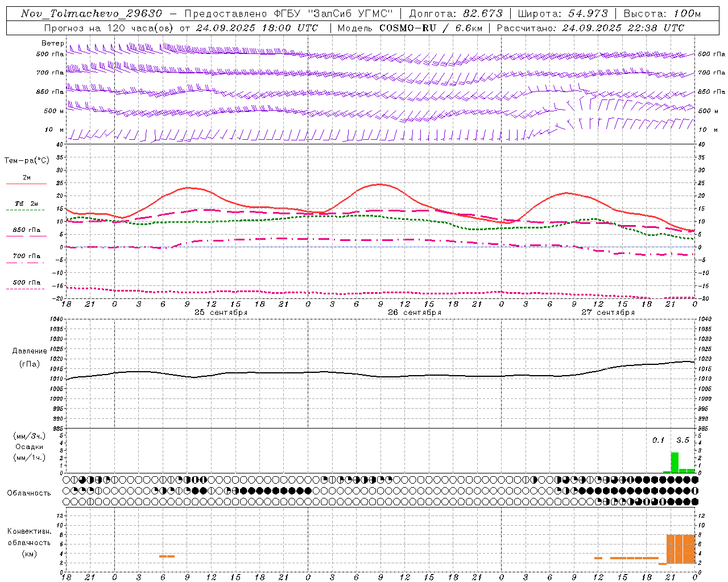Click the date label 27 сентября
The height and width of the screenshot is (582, 728).
click(608, 313)
